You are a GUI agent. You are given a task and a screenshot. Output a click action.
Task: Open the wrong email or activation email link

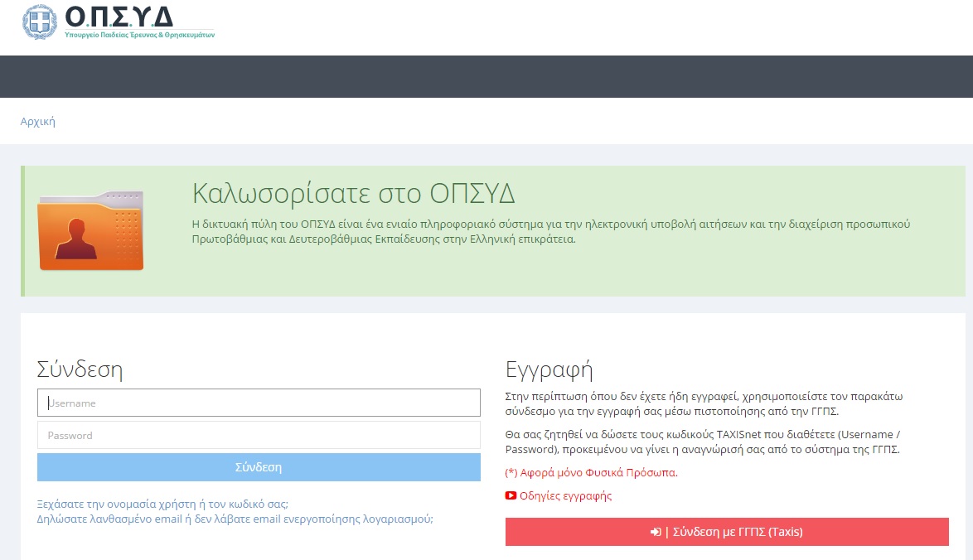pos(235,519)
